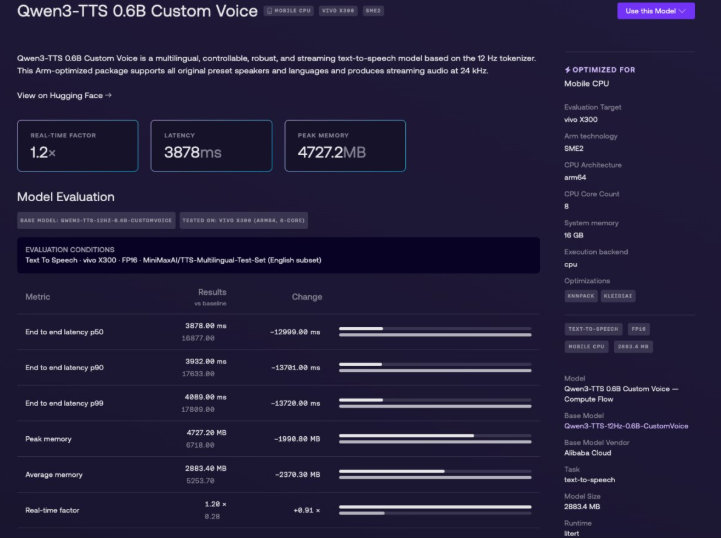This screenshot has height=539, width=721.
Task: Click the KLEIDIAI optimization tag
Action: (x=618, y=296)
